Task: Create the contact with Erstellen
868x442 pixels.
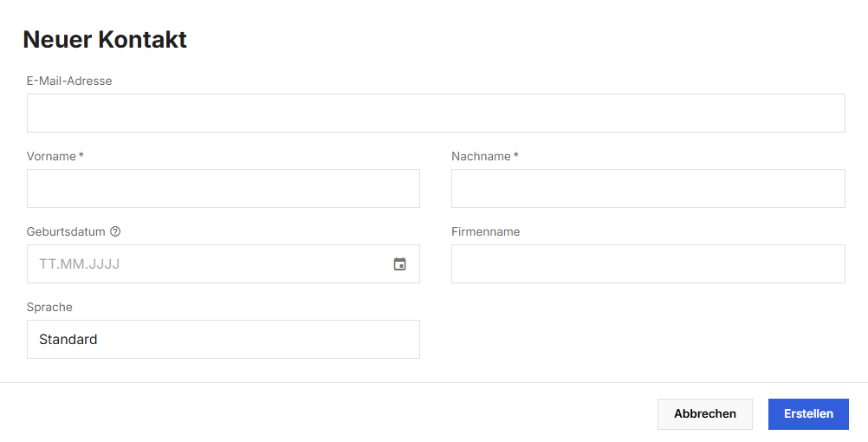Action: [808, 413]
